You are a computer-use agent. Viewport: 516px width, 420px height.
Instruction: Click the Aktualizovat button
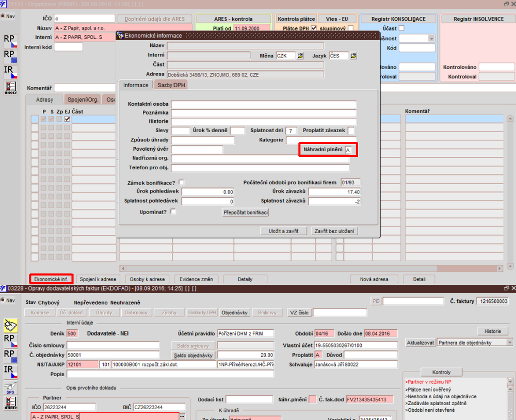(420, 342)
